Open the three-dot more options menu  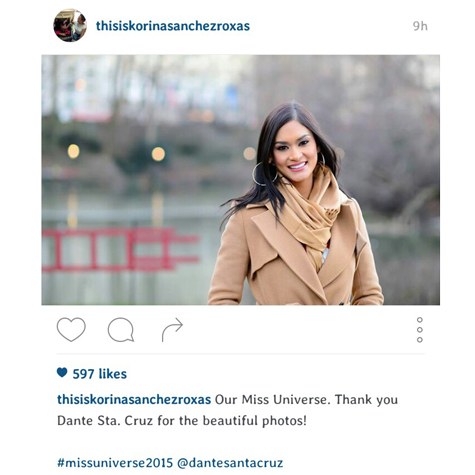pos(420,330)
